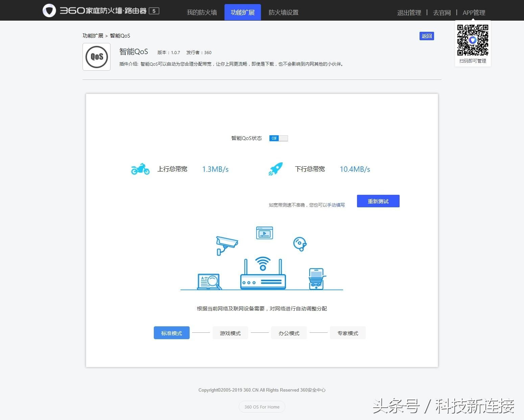Click the router with WiFi icon
Screen dimensions: 524x420
click(263, 274)
